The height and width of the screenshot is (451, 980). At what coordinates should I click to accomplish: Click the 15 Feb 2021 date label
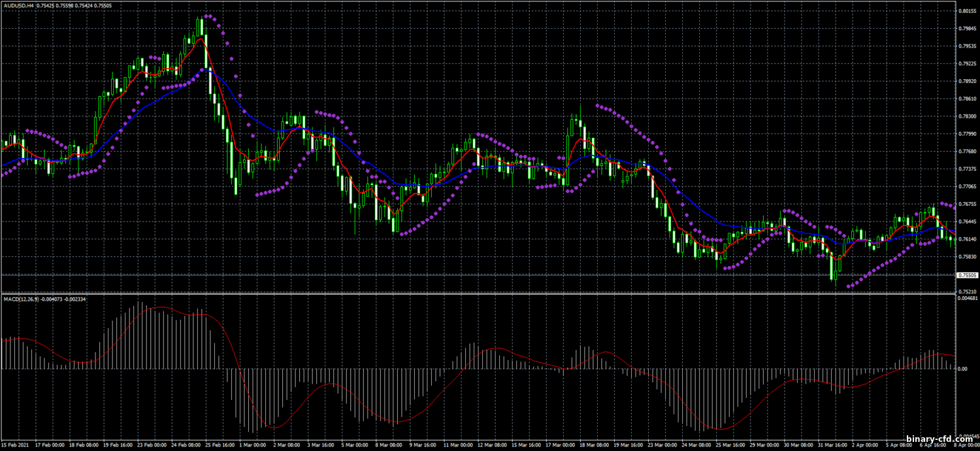(16, 445)
